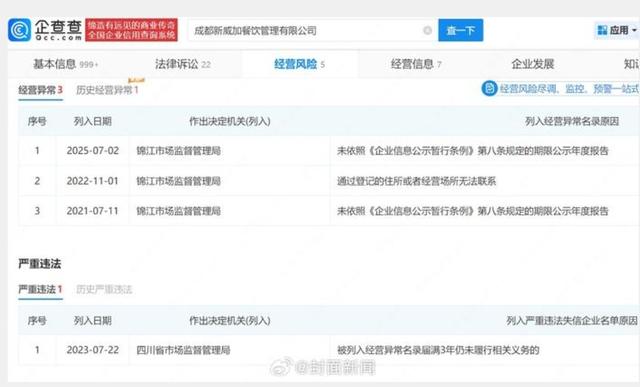Click the annual report reason in the 2021-07-11 row
This screenshot has width=640, height=387.
coord(473,211)
